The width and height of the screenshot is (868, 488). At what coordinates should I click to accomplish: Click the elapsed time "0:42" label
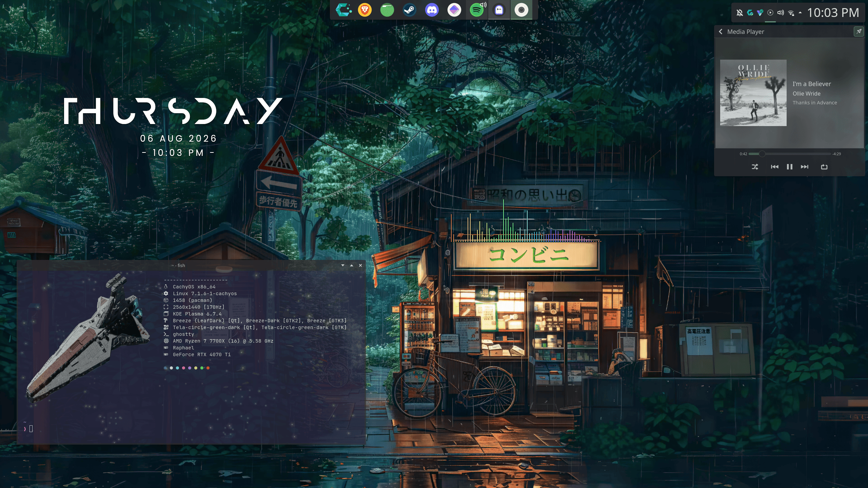pos(744,154)
